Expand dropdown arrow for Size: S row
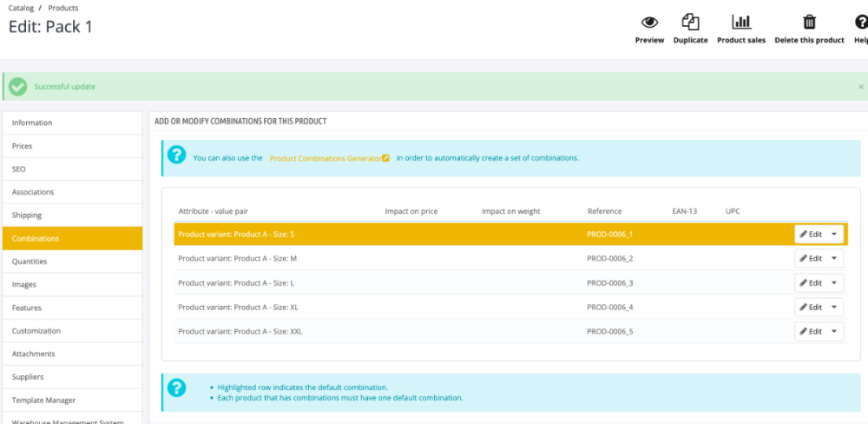868x424 pixels. (x=833, y=235)
